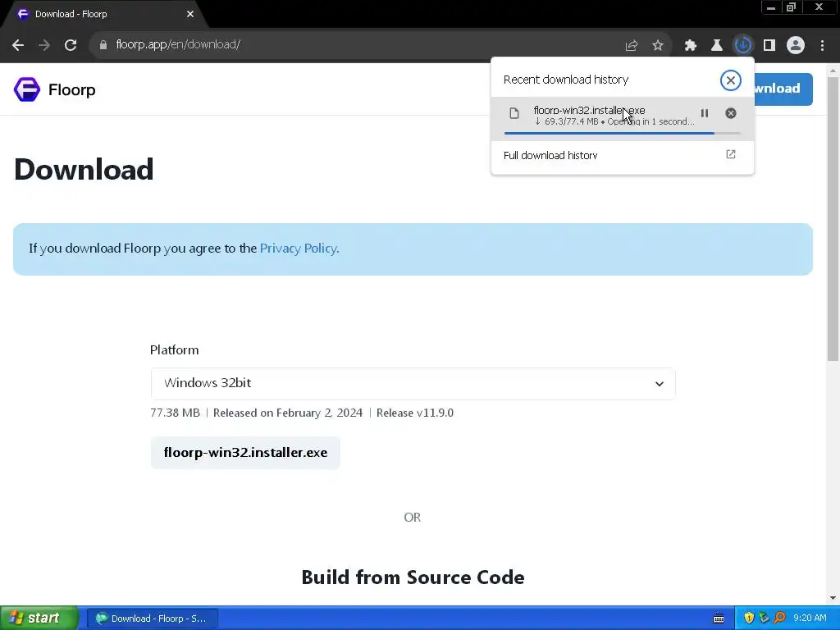Open the profile avatar menu

click(796, 46)
